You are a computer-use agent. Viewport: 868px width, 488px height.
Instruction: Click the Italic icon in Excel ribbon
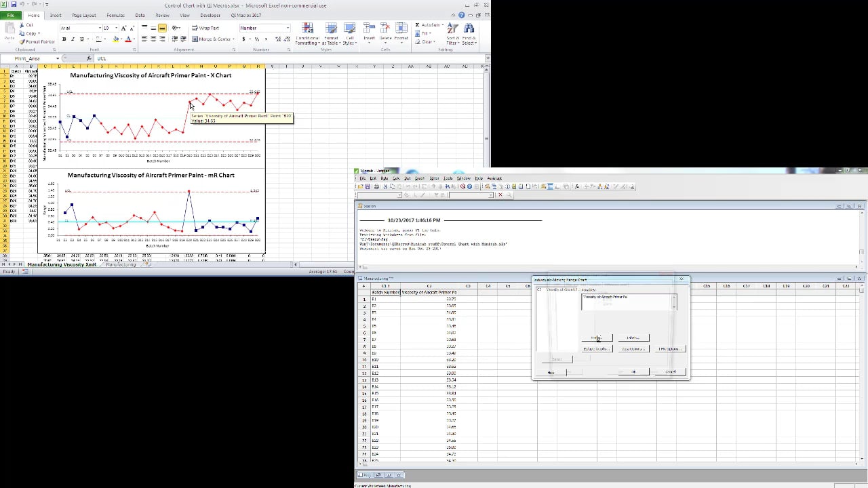(x=73, y=39)
